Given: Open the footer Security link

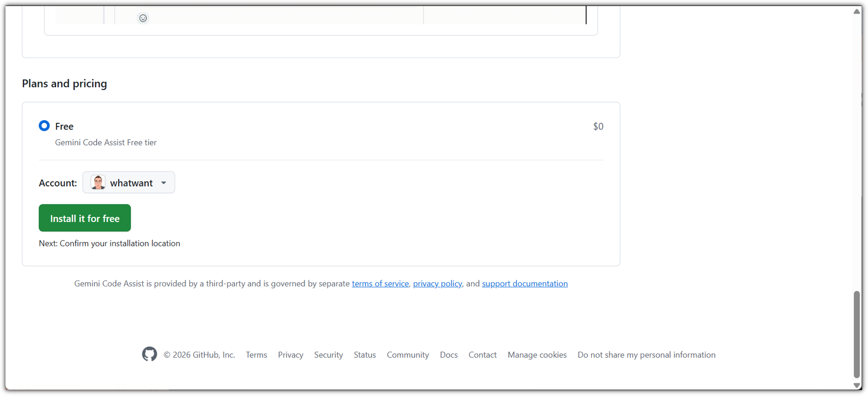Looking at the screenshot, I should [329, 355].
